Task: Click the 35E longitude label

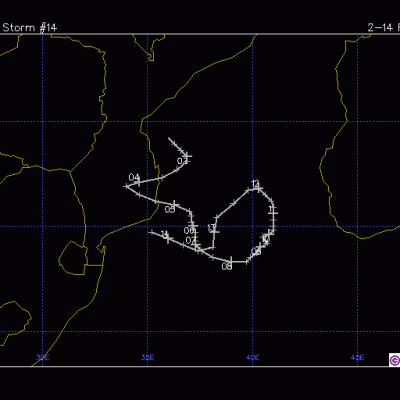Action: tap(147, 358)
